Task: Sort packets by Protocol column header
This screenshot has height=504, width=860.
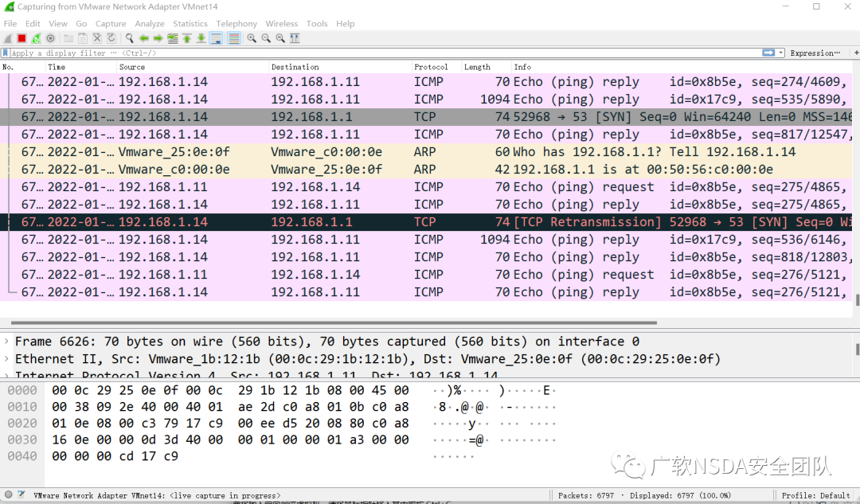Action: click(436, 67)
